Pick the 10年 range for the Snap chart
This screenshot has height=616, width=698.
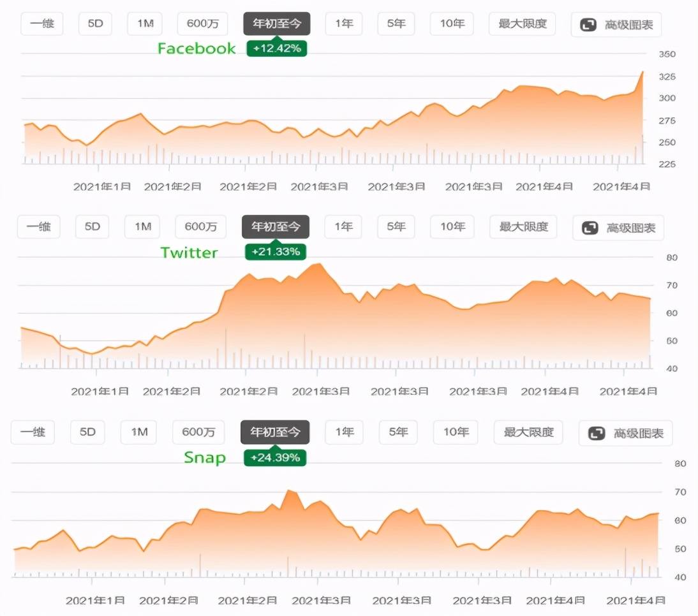456,432
